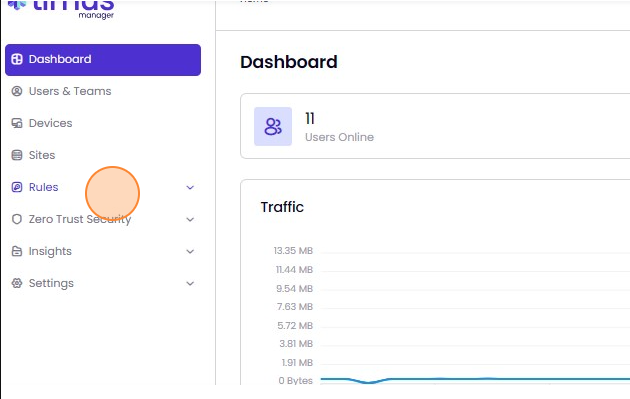
Task: Click the 1.91 MB axis label
Action: (297, 362)
